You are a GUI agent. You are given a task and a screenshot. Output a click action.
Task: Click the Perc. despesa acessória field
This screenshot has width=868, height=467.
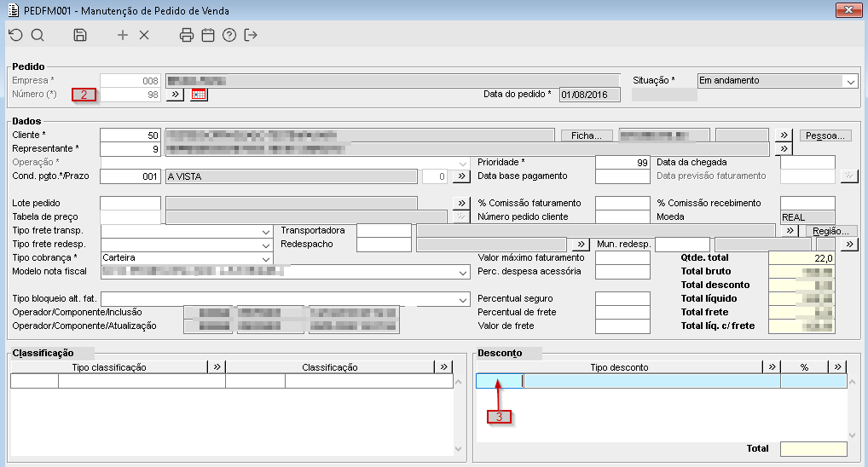click(x=622, y=272)
